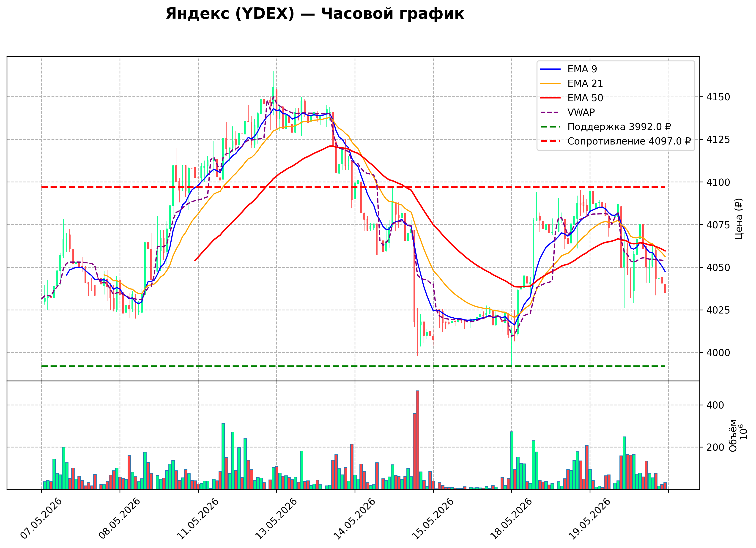This screenshot has width=756, height=548.
Task: Click the 4100 price axis label
Action: pyautogui.click(x=718, y=182)
